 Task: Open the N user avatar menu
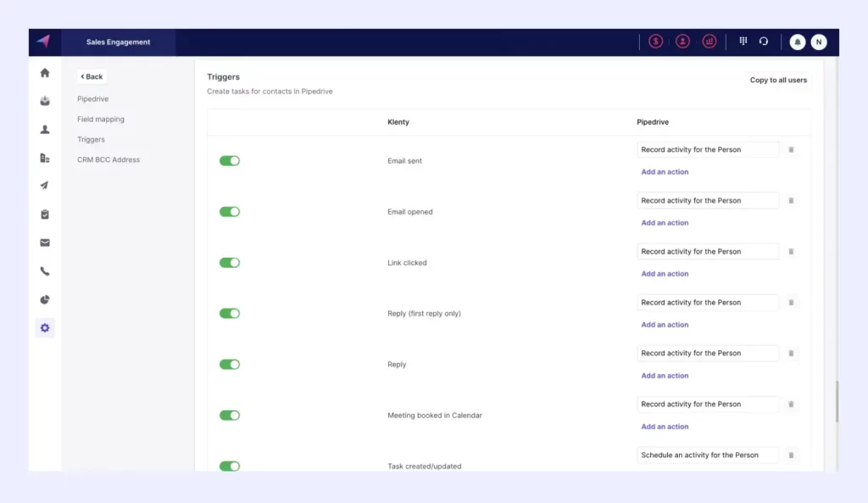pyautogui.click(x=819, y=42)
